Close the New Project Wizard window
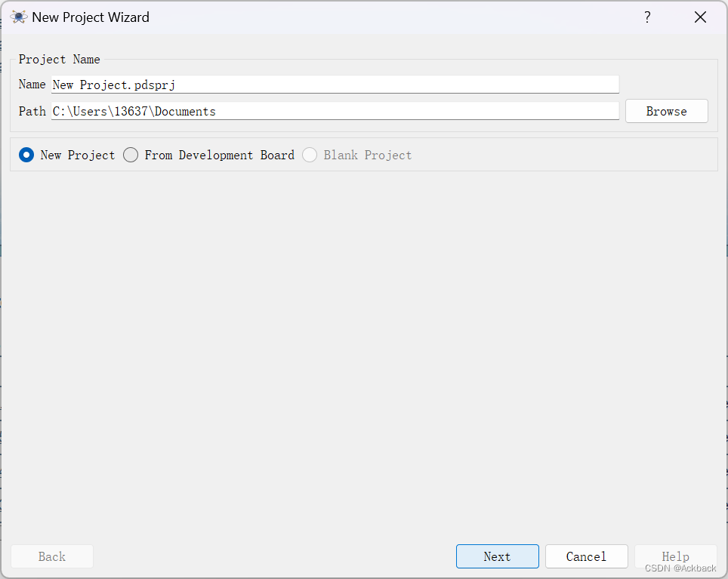 (700, 17)
